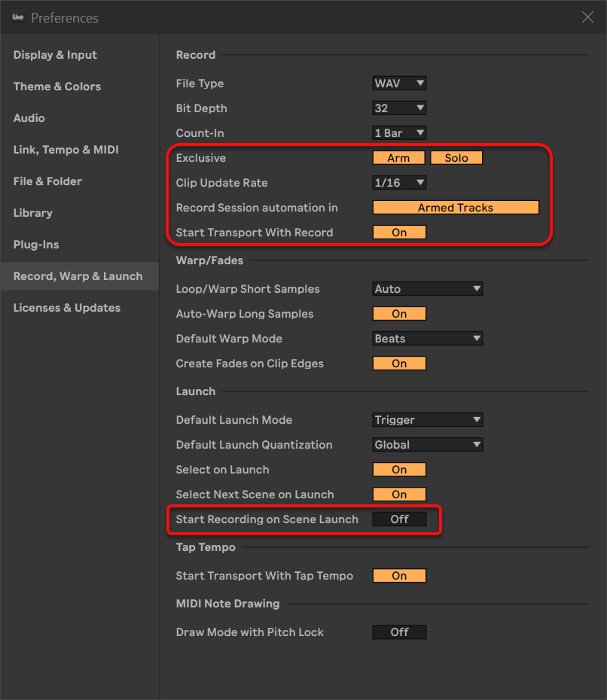Open Link, Tempo & MIDI settings
The width and height of the screenshot is (607, 700).
(66, 150)
